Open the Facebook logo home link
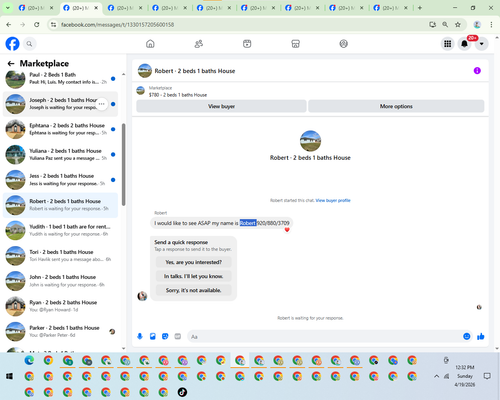500x400 pixels. point(12,44)
